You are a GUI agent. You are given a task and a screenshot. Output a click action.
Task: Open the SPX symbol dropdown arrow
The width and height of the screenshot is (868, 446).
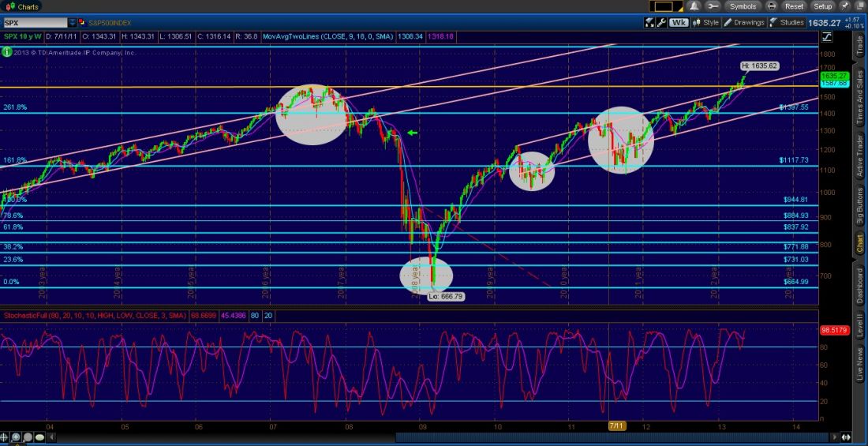(73, 23)
